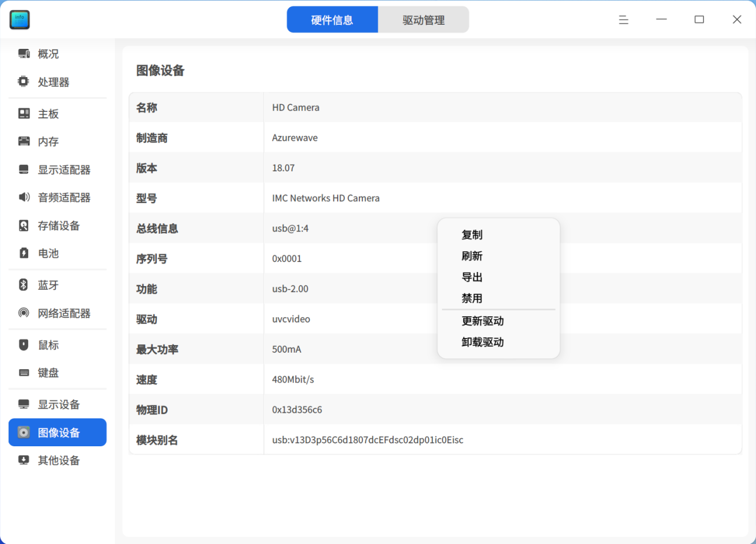This screenshot has width=756, height=544.
Task: Open the 内存 sidebar label
Action: (x=48, y=142)
